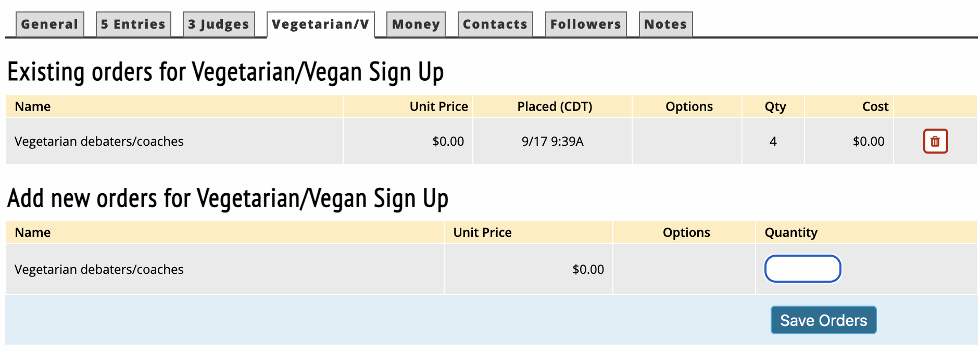
Task: Click the 9/17 9:39A placed time cell
Action: (552, 142)
